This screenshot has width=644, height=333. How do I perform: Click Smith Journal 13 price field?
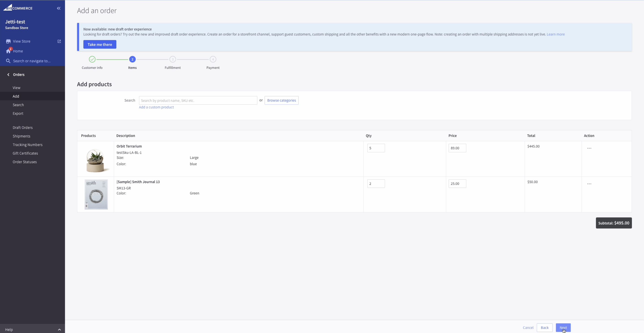point(457,184)
